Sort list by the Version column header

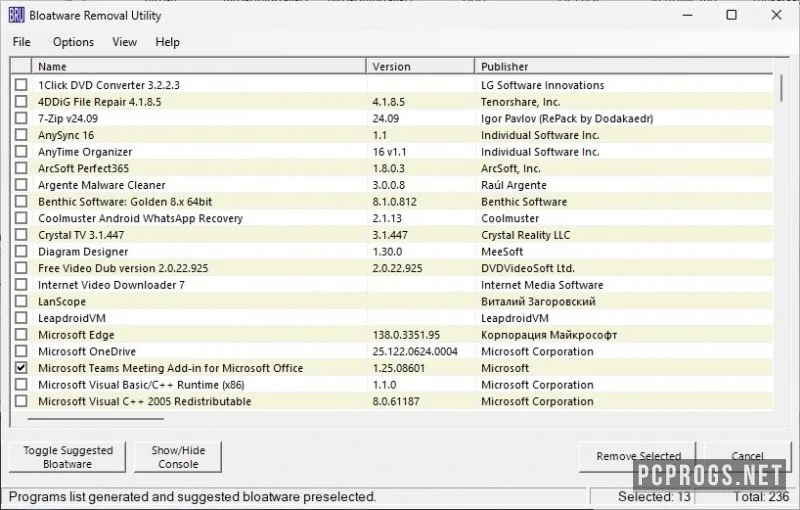420,66
